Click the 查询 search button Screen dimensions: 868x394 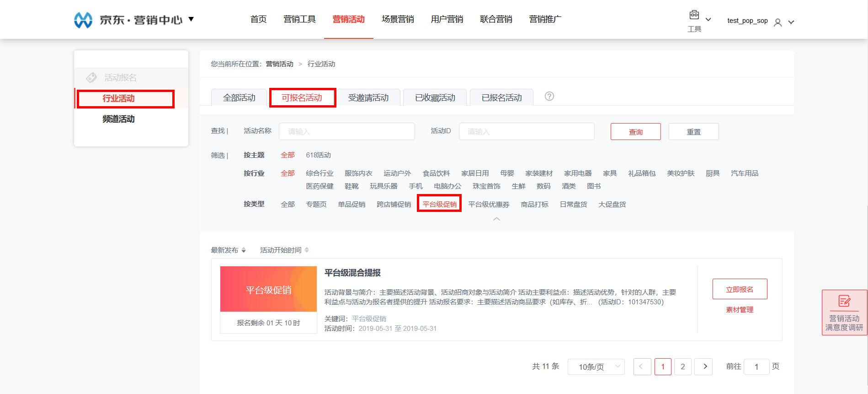[635, 132]
